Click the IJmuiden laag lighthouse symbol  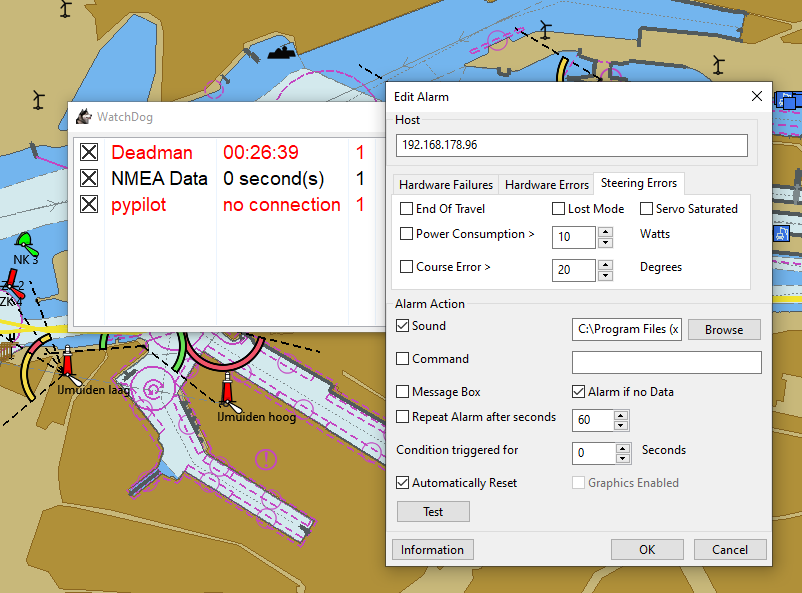68,366
